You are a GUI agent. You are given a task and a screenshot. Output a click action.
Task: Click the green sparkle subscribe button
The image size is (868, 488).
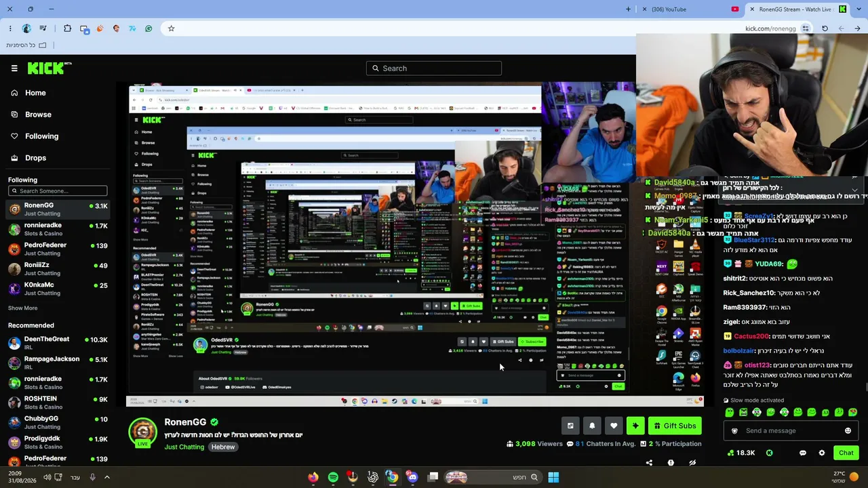coord(635,426)
